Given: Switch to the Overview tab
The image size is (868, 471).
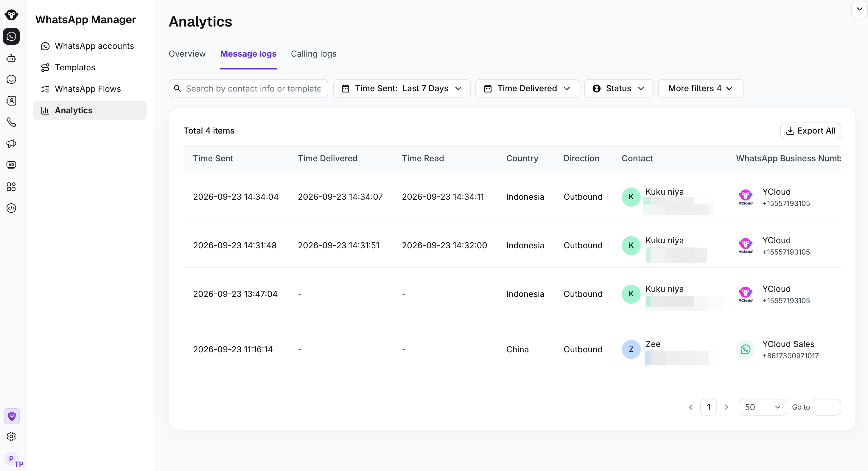Looking at the screenshot, I should tap(187, 54).
